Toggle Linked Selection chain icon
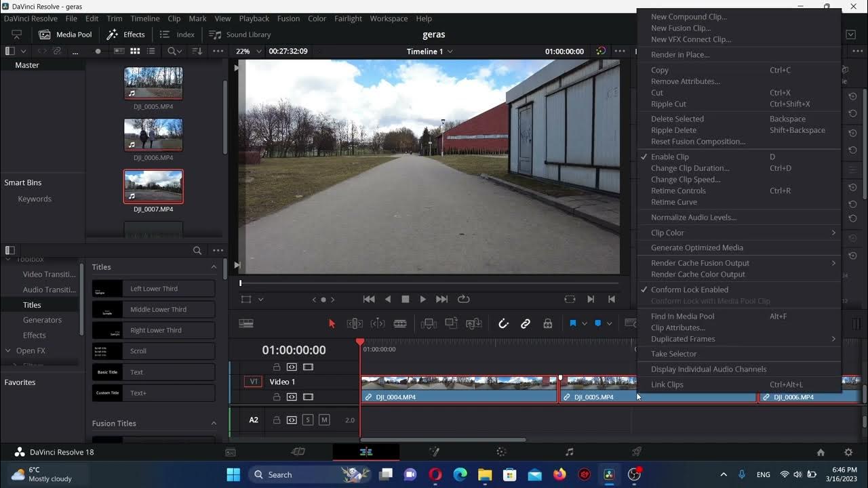 point(526,324)
